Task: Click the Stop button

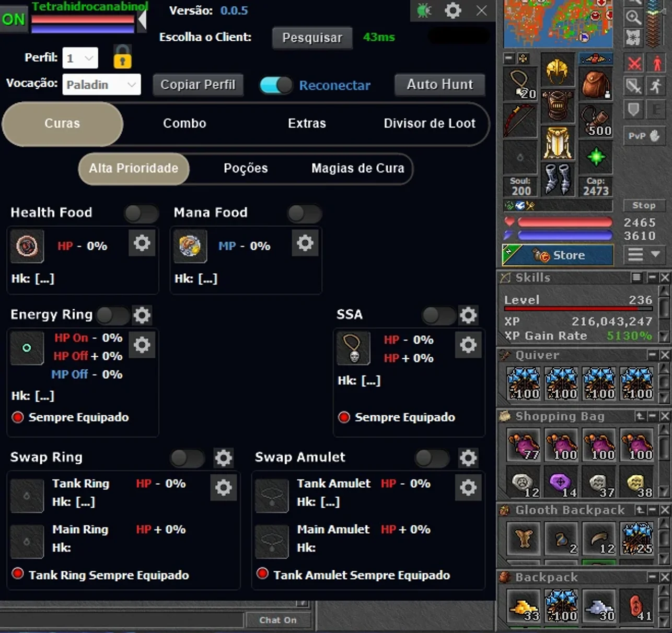Action: click(644, 205)
